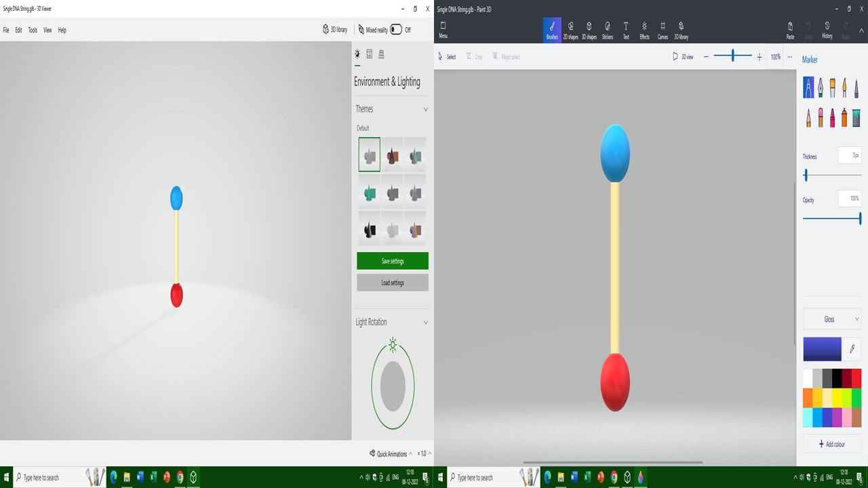
Task: Switch to the Text tab
Action: coord(626,30)
